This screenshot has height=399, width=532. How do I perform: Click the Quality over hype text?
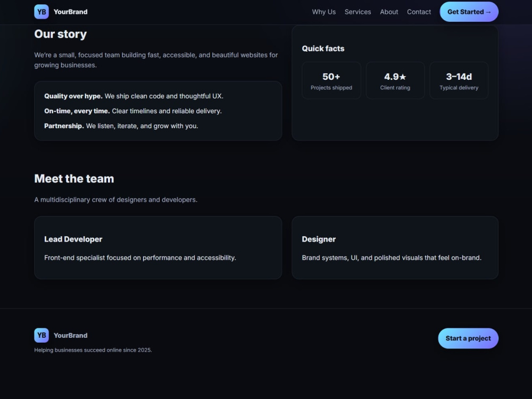73,96
